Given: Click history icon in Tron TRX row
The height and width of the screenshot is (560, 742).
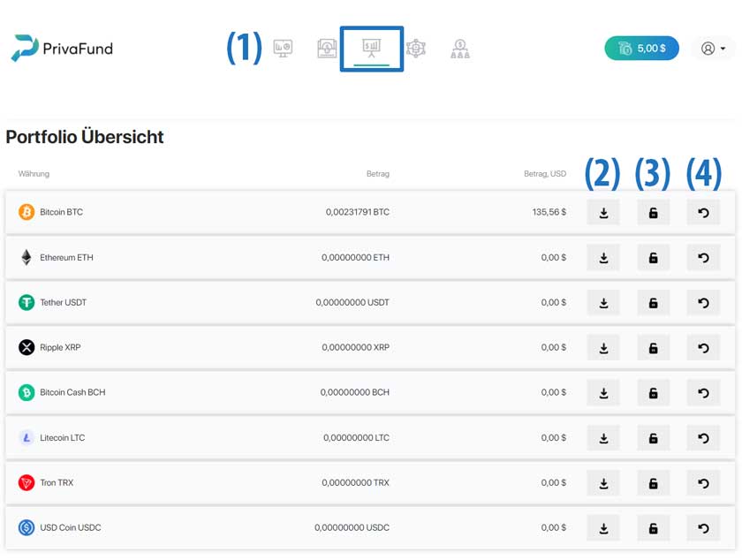Looking at the screenshot, I should tap(703, 483).
